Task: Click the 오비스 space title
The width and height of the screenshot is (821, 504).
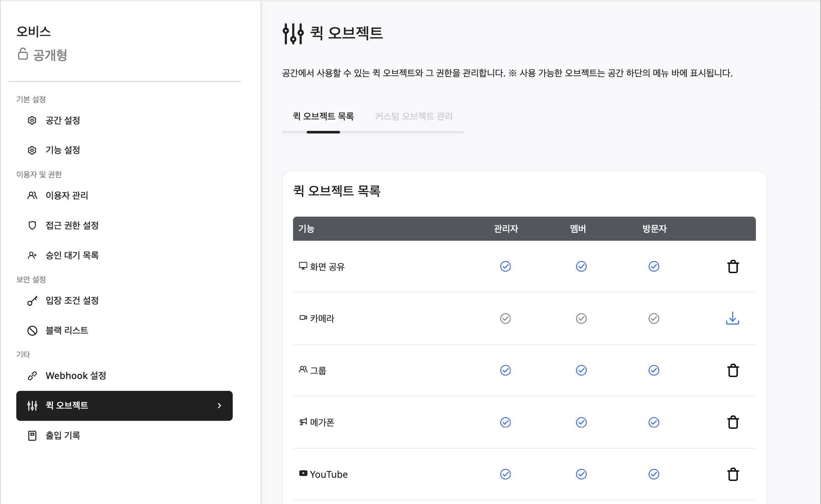Action: point(34,31)
